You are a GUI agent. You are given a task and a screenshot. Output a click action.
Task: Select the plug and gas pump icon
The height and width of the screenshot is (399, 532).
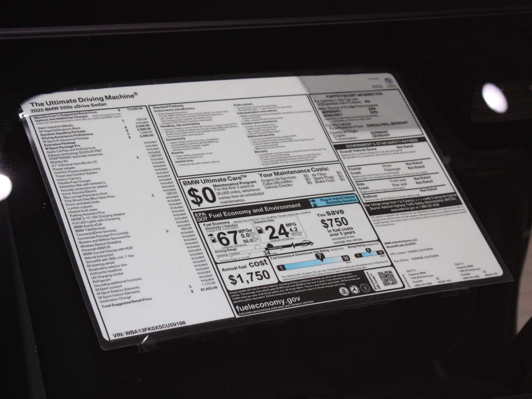(213, 238)
